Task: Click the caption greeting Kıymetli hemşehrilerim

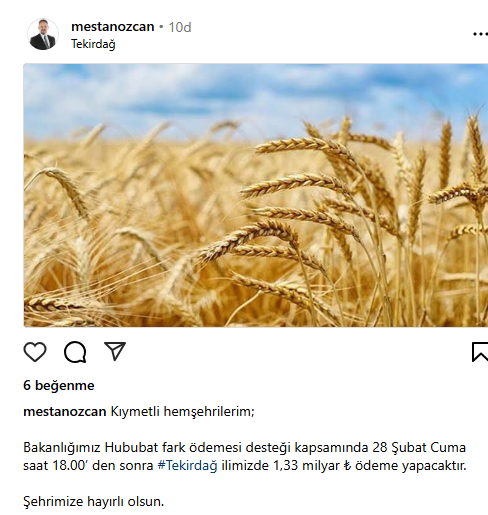Action: pos(182,412)
